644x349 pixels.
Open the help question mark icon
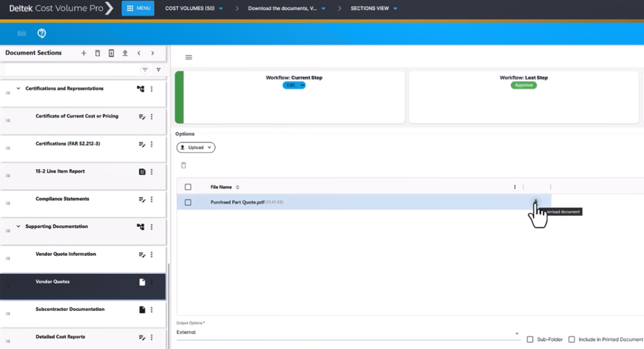[x=41, y=33]
